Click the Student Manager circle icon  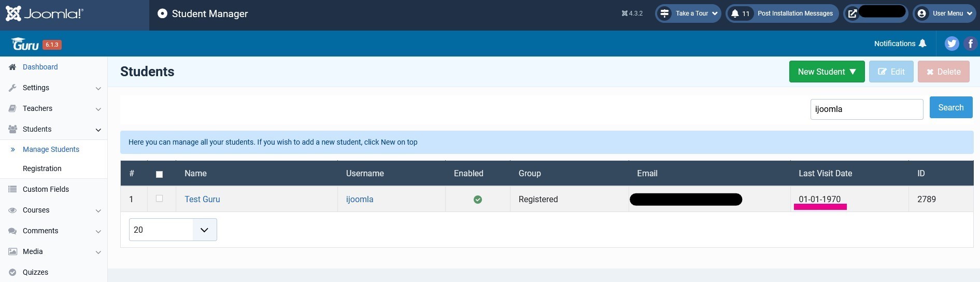pyautogui.click(x=162, y=13)
